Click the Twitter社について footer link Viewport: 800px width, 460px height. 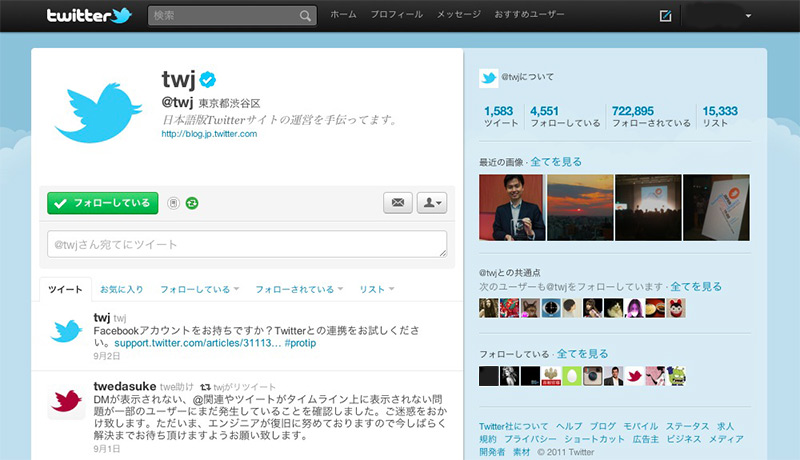pyautogui.click(x=513, y=426)
